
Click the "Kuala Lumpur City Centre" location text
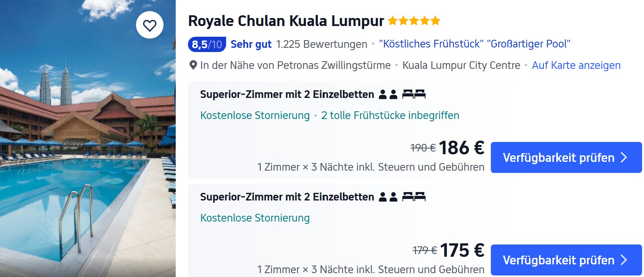[461, 65]
